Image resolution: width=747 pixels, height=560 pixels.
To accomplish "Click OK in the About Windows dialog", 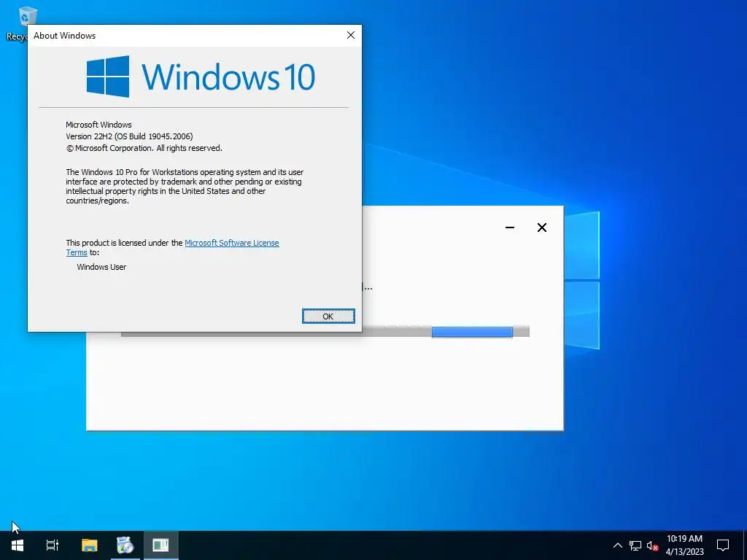I will pyautogui.click(x=328, y=316).
